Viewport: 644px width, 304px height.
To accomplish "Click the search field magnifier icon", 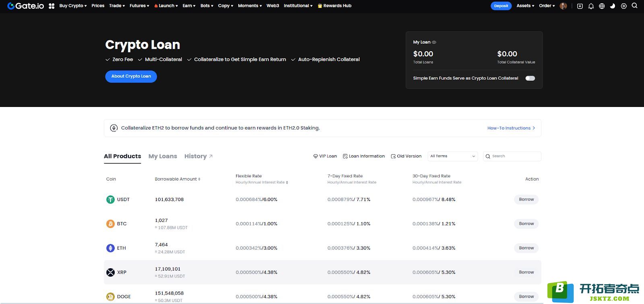I will (x=488, y=156).
